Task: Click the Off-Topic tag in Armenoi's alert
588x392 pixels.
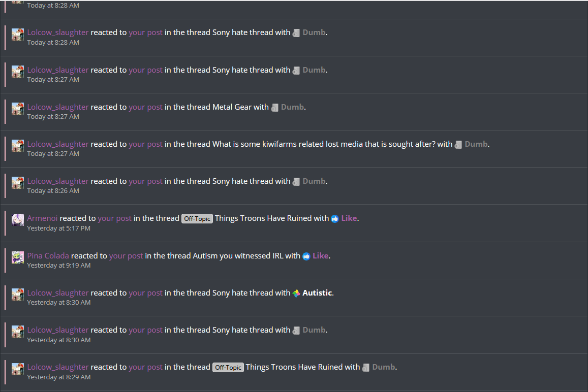Action: (197, 218)
